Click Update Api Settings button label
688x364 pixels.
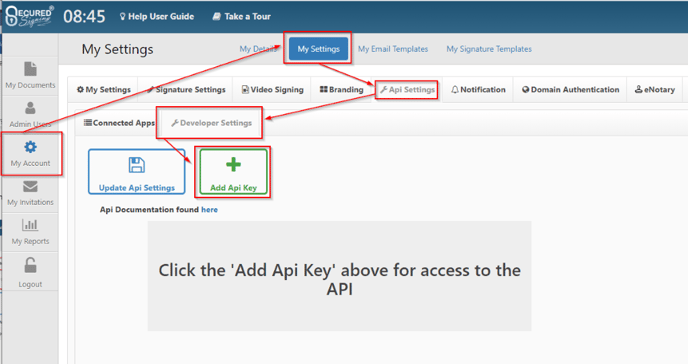[136, 188]
